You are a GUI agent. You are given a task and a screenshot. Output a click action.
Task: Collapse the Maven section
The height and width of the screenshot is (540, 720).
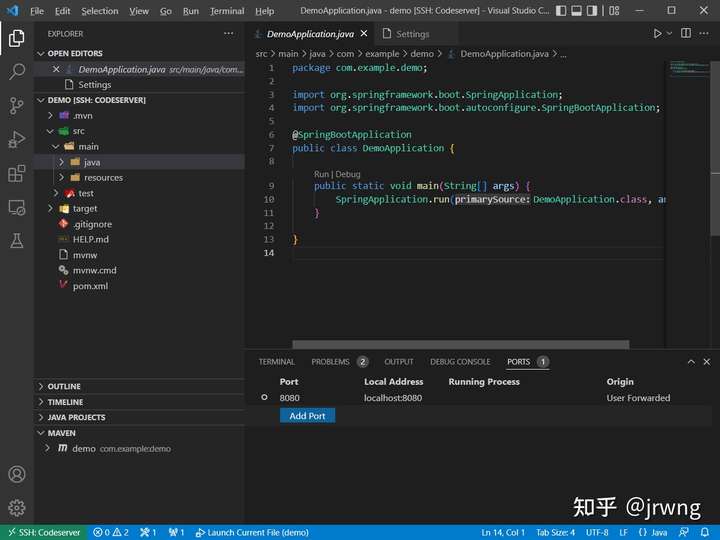coord(41,433)
